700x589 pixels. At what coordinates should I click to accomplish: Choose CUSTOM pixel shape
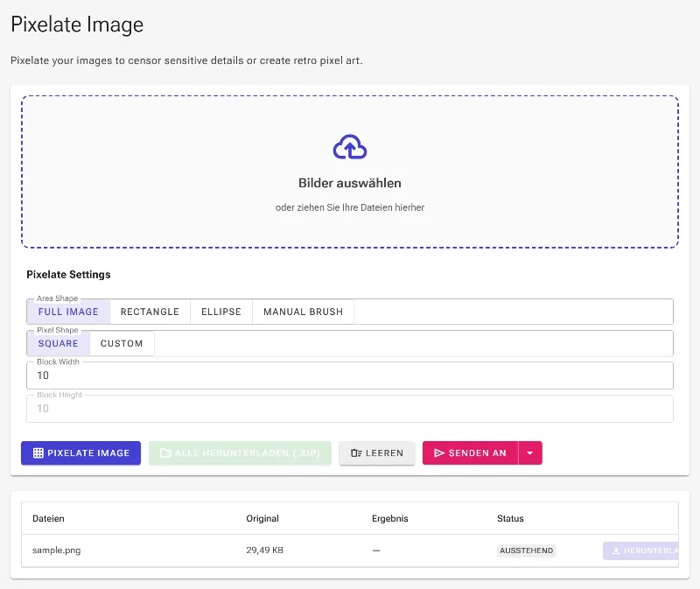click(122, 343)
